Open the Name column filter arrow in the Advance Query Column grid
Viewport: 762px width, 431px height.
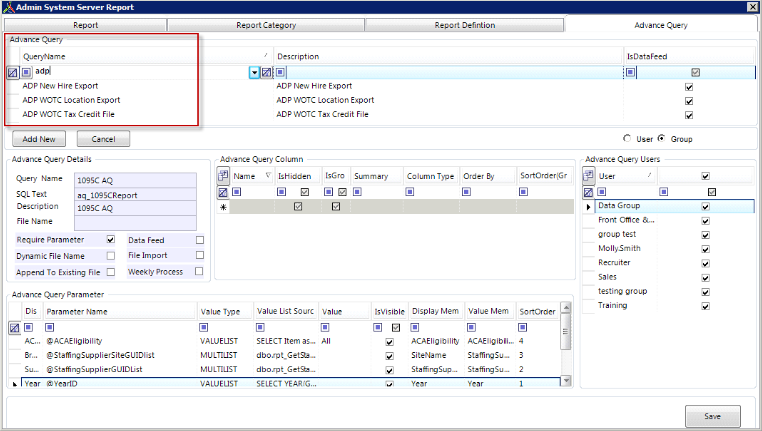[268, 175]
